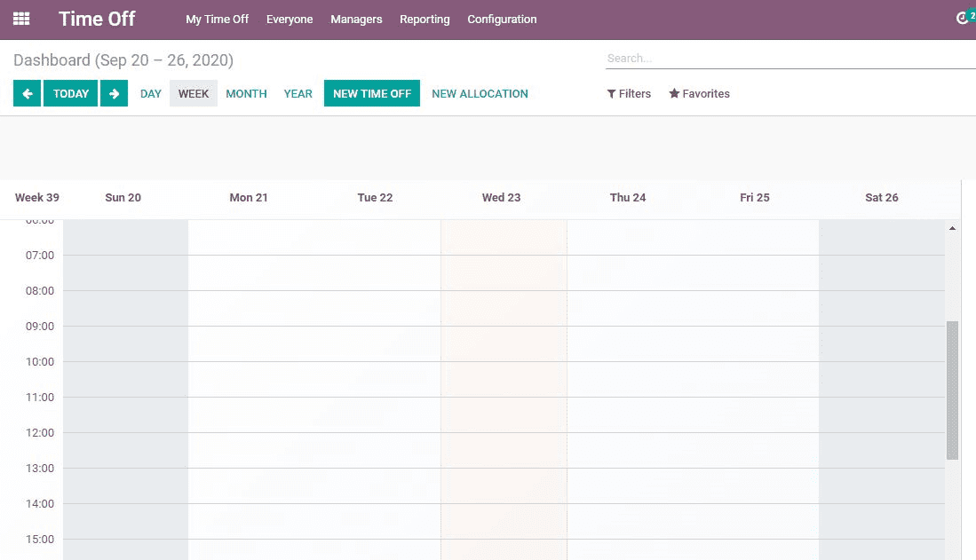
Task: Open the activities clock icon in header
Action: coord(963,18)
